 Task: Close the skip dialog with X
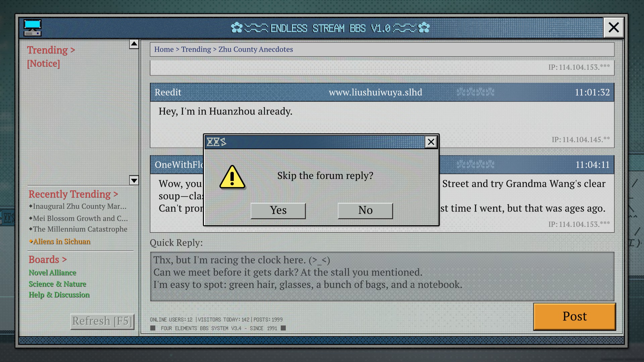click(x=431, y=142)
